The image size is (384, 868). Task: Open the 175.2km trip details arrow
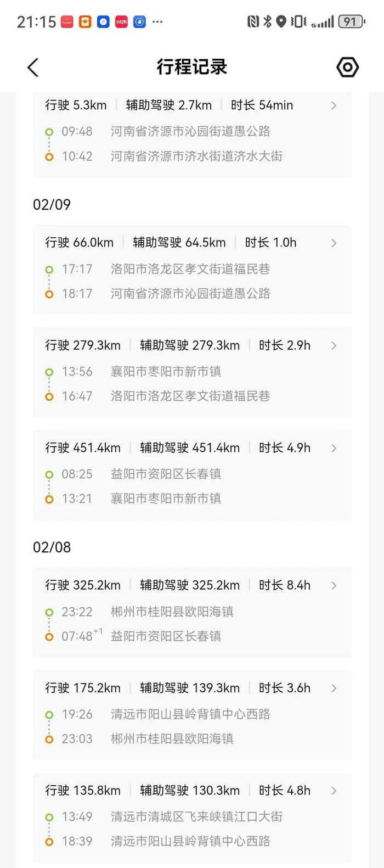(x=334, y=688)
